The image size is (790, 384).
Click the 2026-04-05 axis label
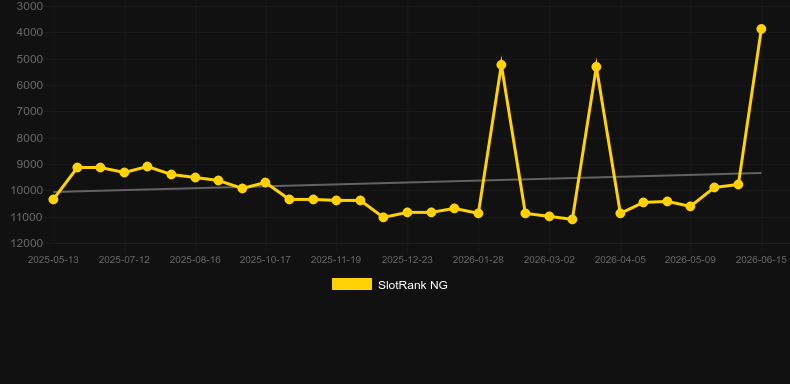pos(620,260)
